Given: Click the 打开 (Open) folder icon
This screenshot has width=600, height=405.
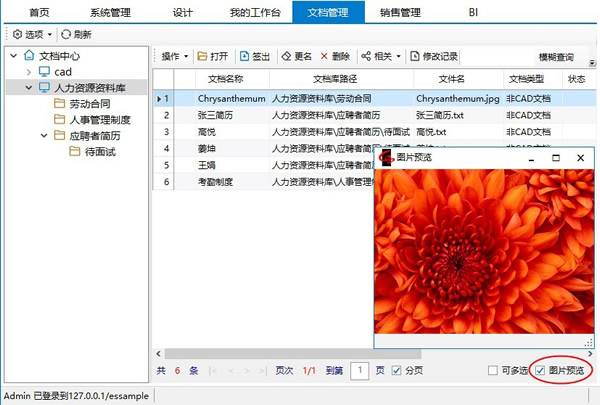Looking at the screenshot, I should [202, 56].
